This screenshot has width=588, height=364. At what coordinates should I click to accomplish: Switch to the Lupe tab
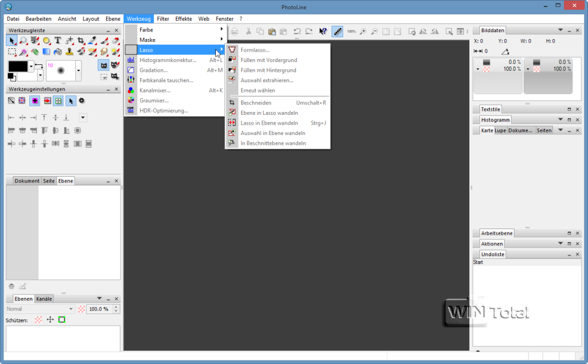(x=500, y=130)
